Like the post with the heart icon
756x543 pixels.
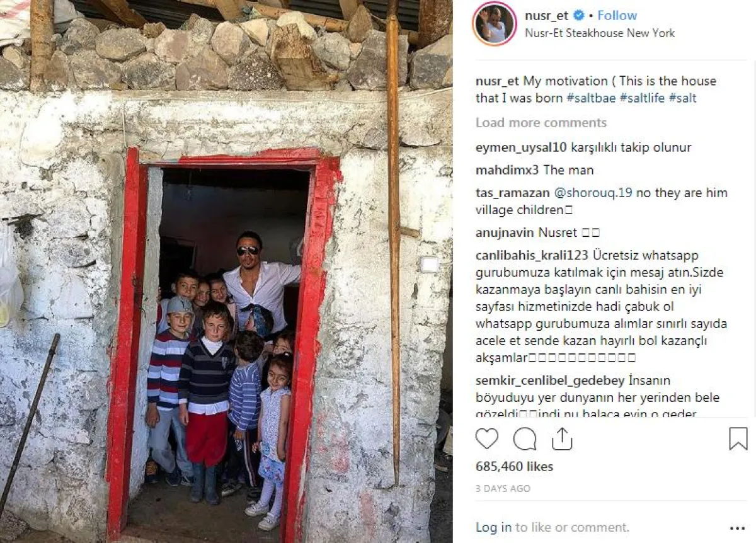coord(487,439)
